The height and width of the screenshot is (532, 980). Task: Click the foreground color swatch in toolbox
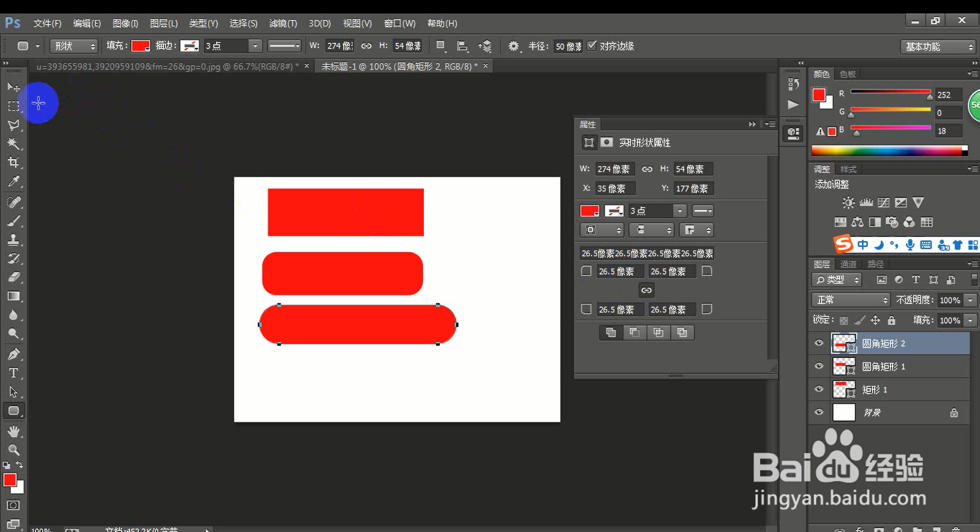coord(10,480)
